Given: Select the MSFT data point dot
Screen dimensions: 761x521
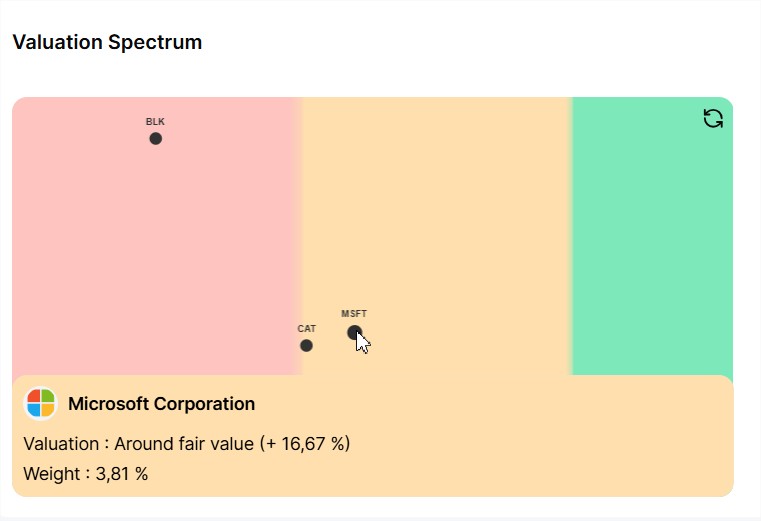Looking at the screenshot, I should click(x=354, y=333).
